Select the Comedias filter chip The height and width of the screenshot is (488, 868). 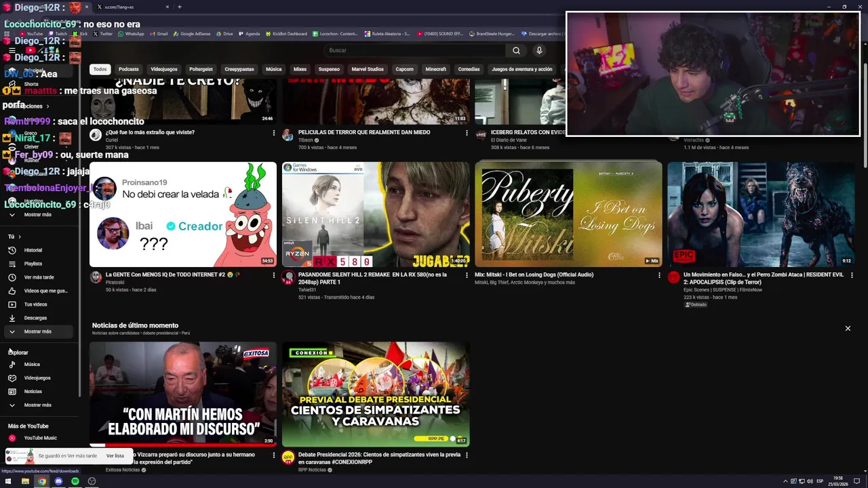[x=469, y=69]
